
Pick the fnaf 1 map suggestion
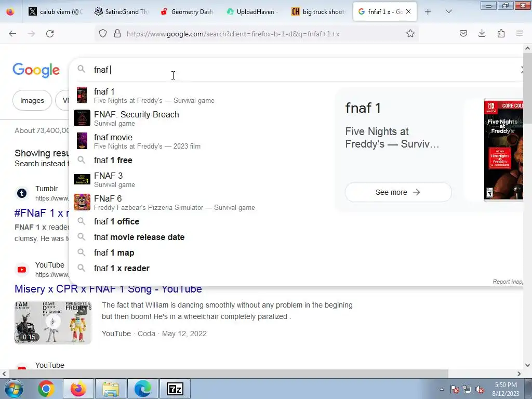pos(203,253)
